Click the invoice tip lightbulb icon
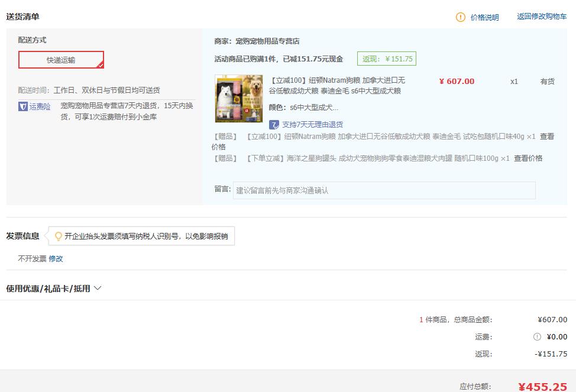The height and width of the screenshot is (392, 576). coord(58,237)
